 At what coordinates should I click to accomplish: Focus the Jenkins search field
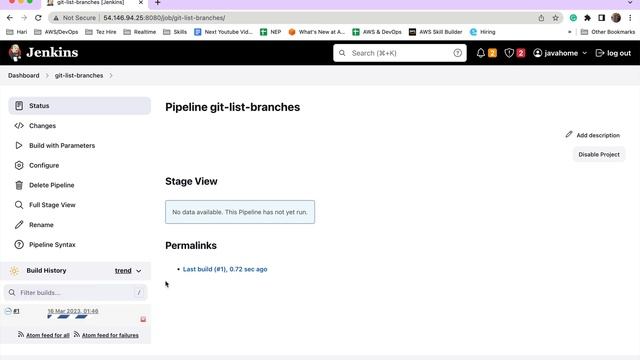tap(400, 53)
